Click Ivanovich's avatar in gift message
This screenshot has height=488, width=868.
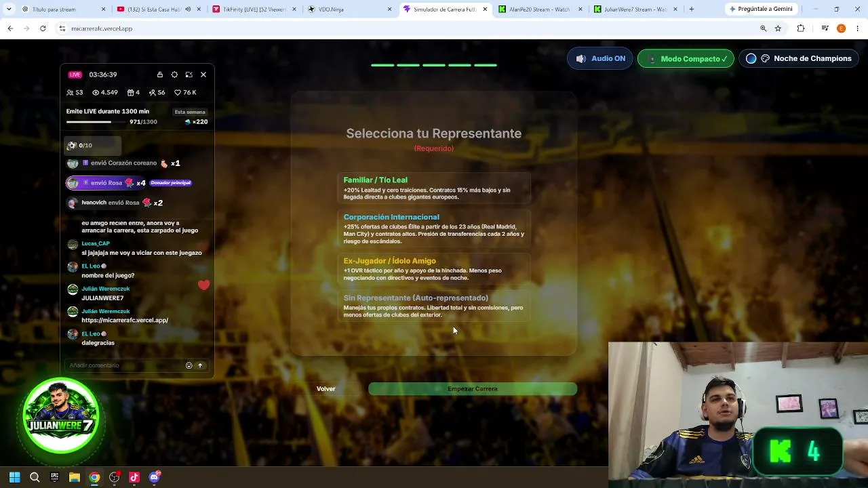coord(73,203)
